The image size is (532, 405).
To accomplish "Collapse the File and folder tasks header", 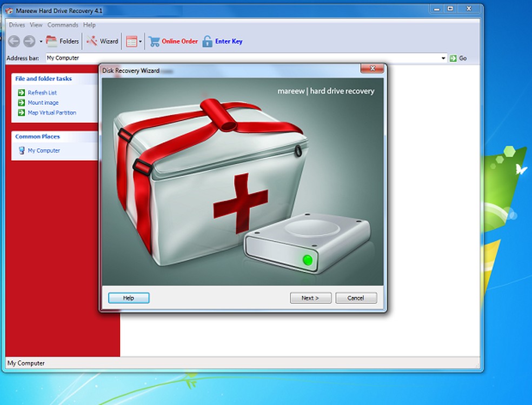I will [55, 79].
